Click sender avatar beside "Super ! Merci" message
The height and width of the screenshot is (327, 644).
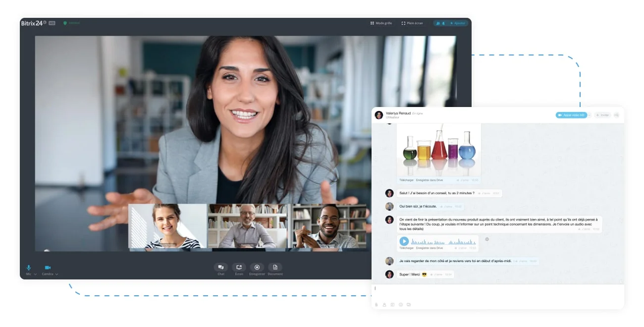point(390,274)
